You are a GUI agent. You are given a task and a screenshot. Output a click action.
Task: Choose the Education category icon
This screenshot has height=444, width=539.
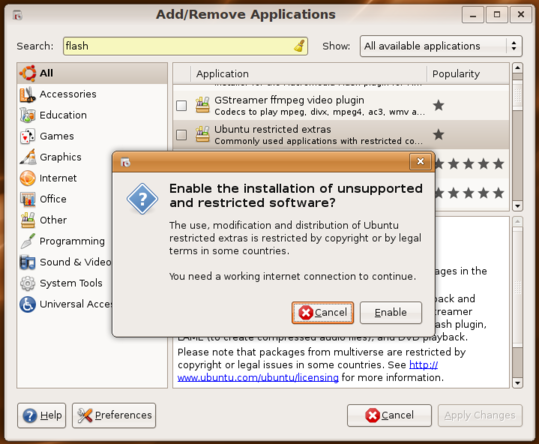(28, 115)
